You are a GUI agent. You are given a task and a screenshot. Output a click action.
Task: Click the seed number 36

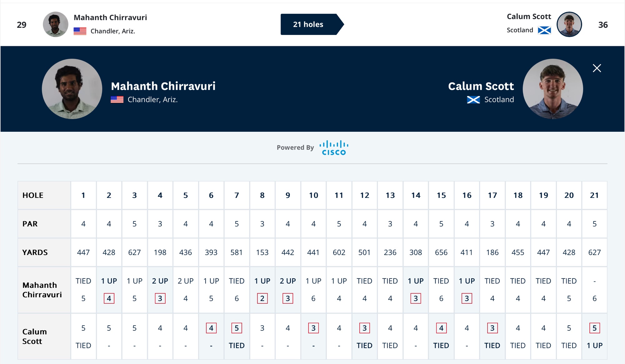point(603,25)
